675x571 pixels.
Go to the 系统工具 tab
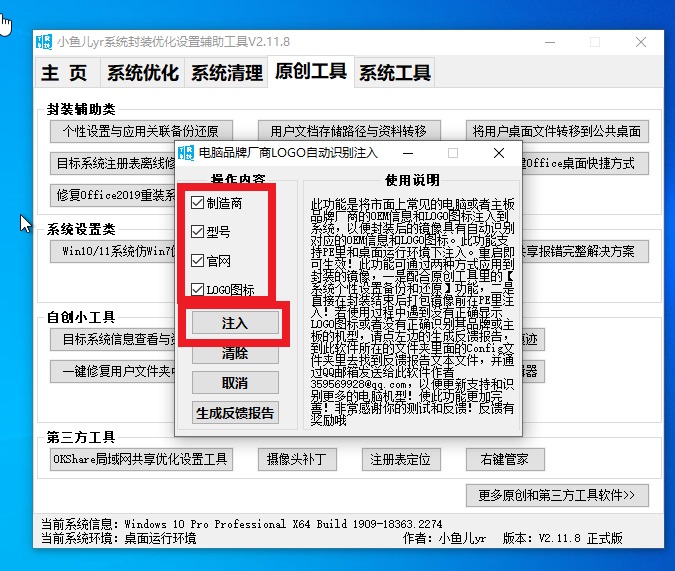click(395, 73)
